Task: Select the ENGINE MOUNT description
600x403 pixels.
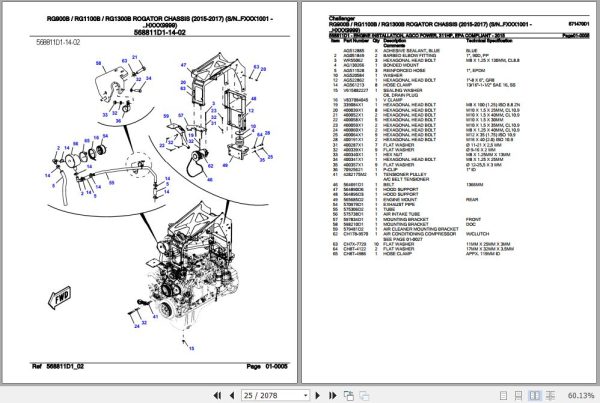Action: [400, 199]
